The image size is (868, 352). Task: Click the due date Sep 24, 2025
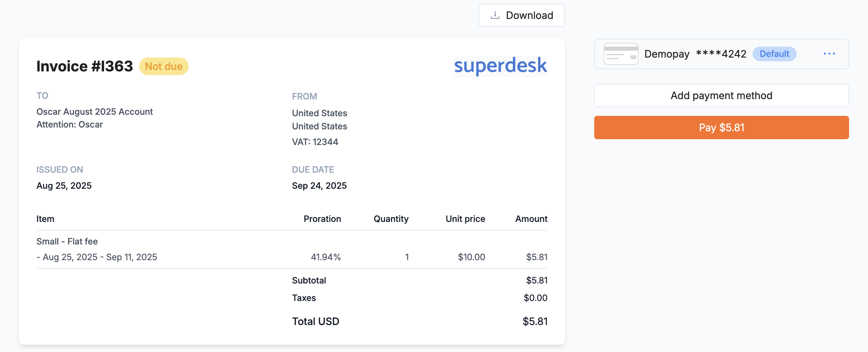click(319, 185)
